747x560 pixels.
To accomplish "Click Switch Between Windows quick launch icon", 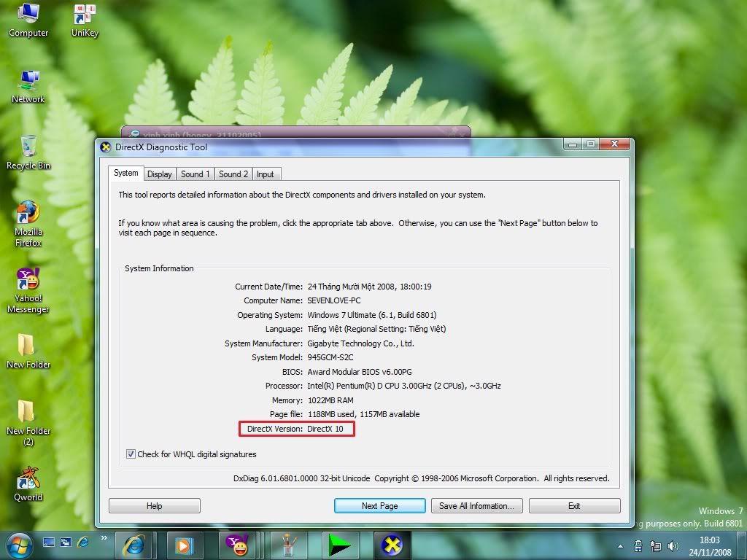I will [66, 542].
